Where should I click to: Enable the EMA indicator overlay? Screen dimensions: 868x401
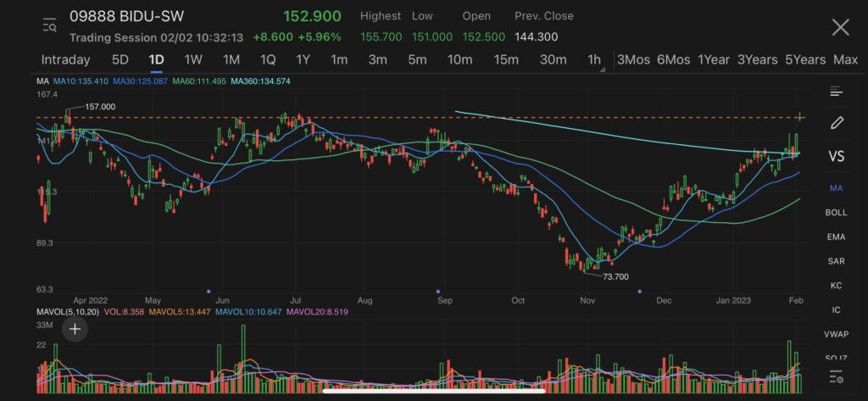[836, 237]
